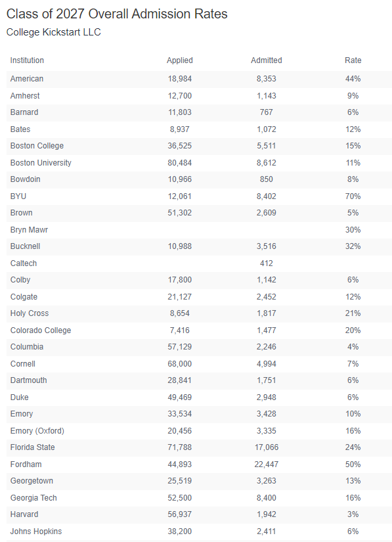The width and height of the screenshot is (392, 542).
Task: Click the Admitted column header
Action: point(267,60)
